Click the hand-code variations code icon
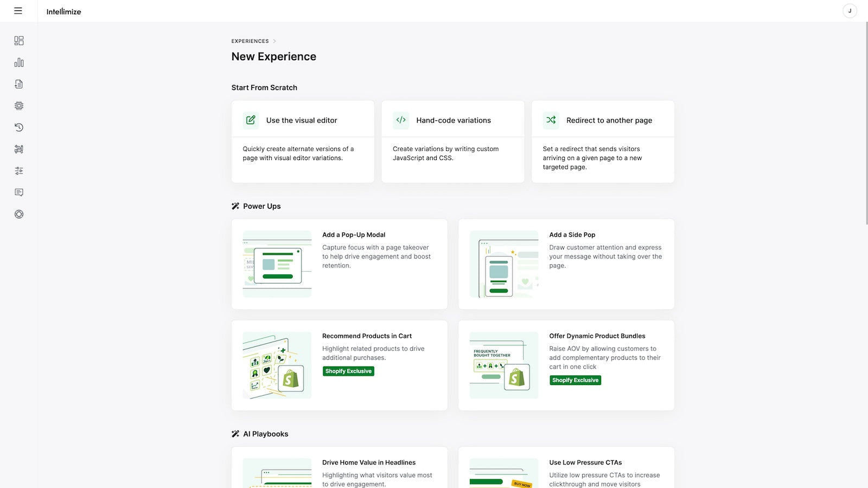The image size is (868, 488). click(x=400, y=120)
